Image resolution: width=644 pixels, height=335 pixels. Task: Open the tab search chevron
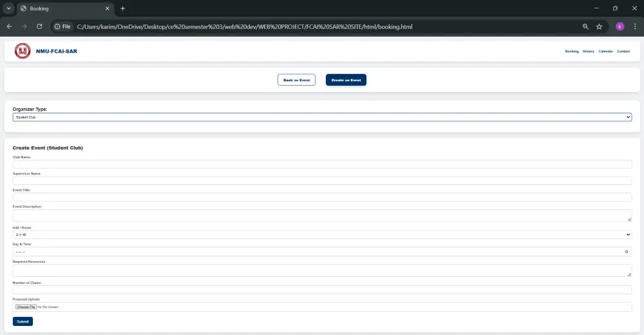8,8
